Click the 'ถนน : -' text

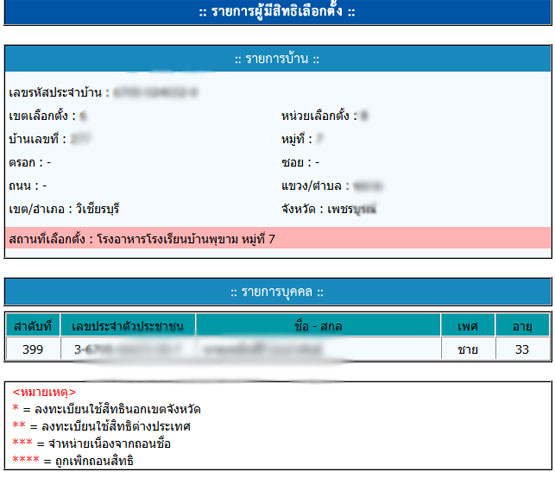pyautogui.click(x=28, y=186)
